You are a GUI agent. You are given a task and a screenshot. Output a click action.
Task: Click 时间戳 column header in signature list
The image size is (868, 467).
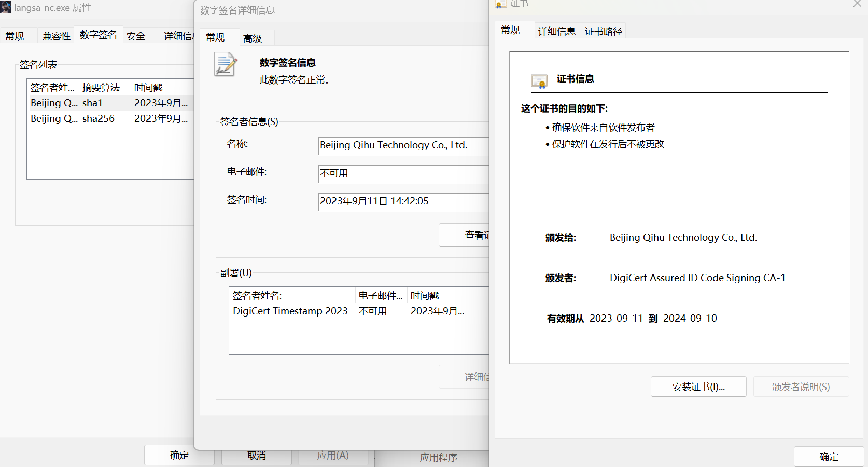click(162, 87)
